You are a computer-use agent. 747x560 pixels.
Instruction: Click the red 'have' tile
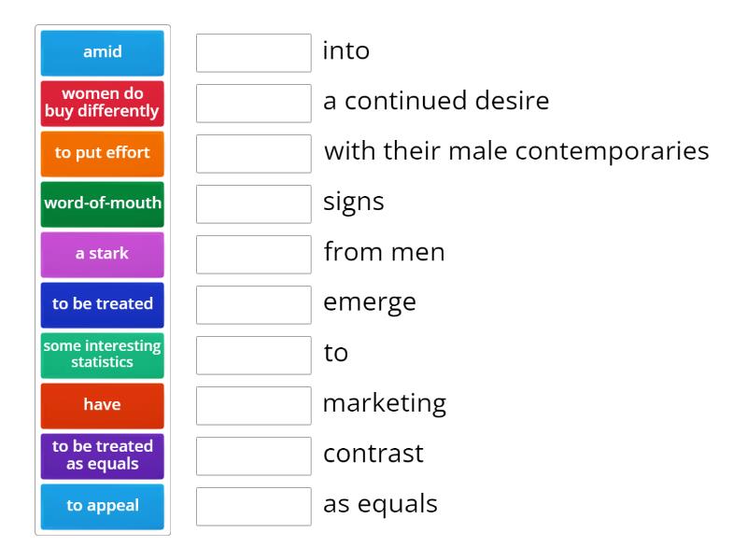coord(103,405)
